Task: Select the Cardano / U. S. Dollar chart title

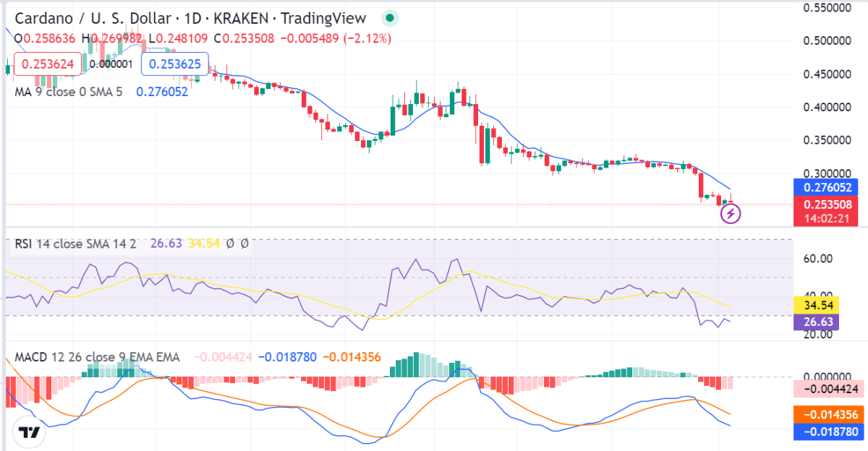Action: click(x=190, y=18)
